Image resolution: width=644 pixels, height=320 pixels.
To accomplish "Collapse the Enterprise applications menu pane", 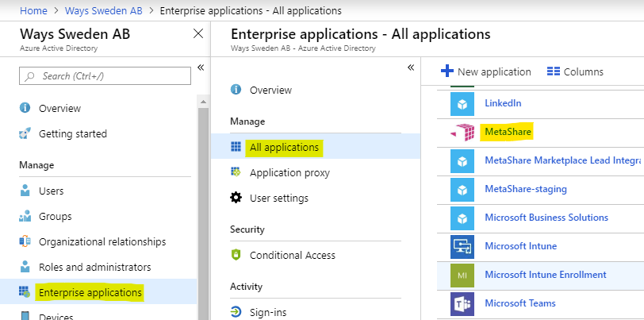I will [x=410, y=67].
